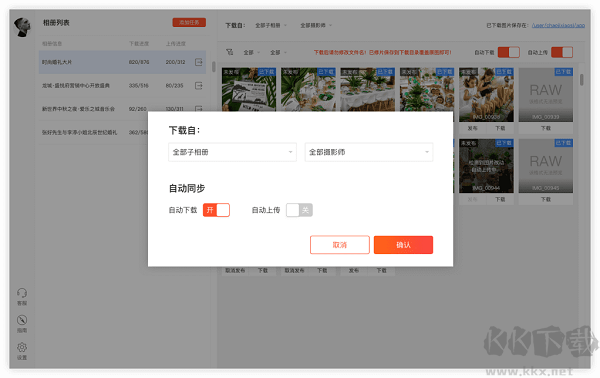Toggle background toolbar 自动下载 switch

pos(509,52)
